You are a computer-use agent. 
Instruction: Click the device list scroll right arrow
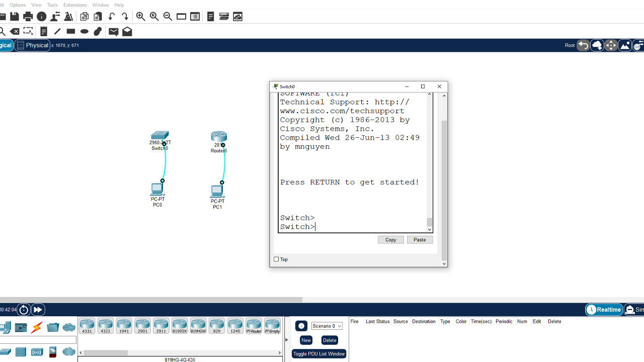(x=280, y=353)
